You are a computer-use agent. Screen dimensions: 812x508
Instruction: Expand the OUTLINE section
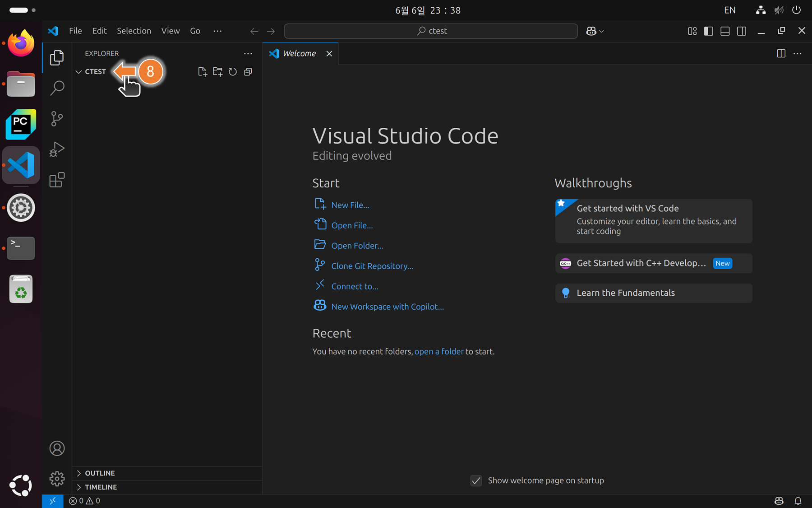point(167,473)
